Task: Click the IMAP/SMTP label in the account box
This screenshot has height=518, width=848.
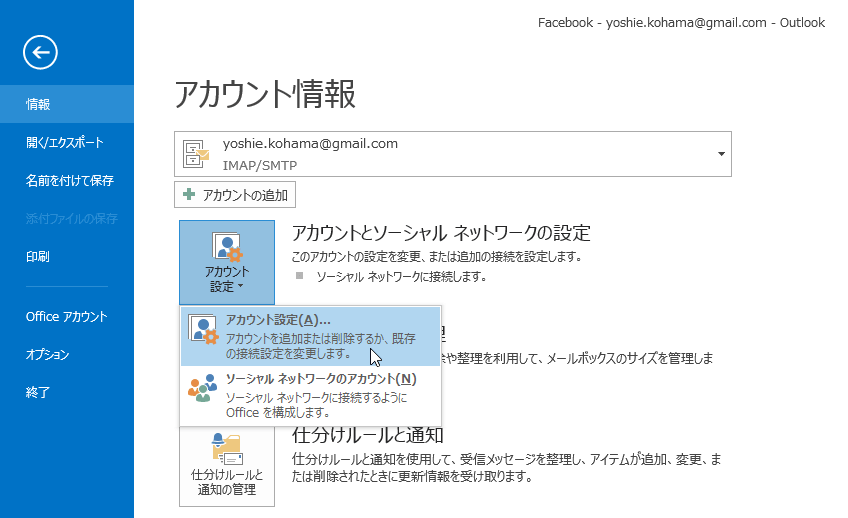Action: [x=260, y=165]
